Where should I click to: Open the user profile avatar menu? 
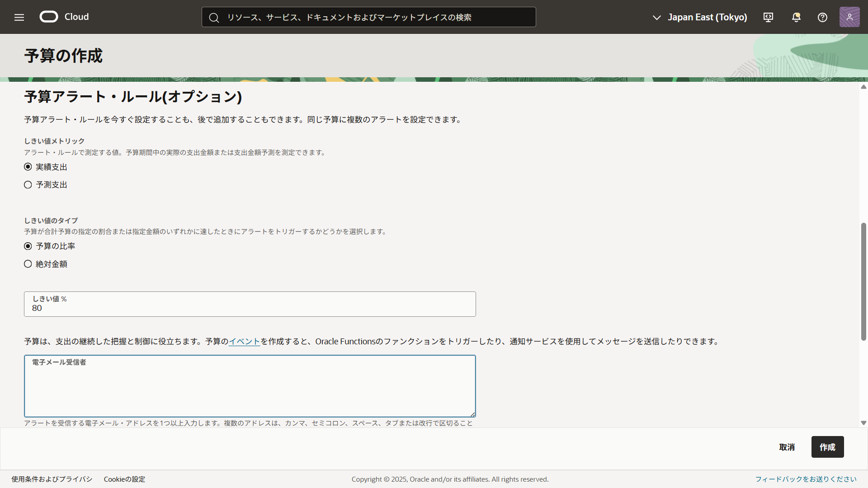pyautogui.click(x=849, y=17)
